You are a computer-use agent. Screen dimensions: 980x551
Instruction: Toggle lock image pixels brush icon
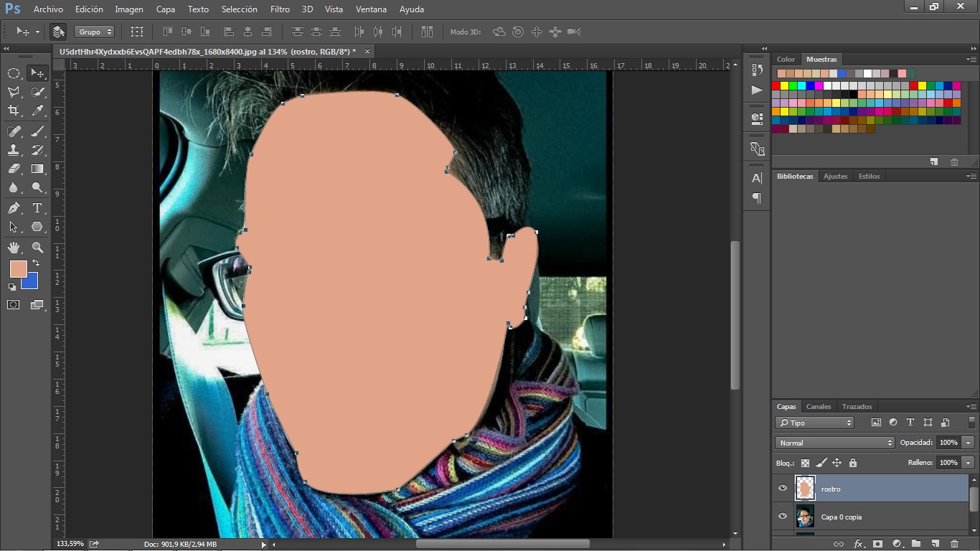tap(821, 463)
